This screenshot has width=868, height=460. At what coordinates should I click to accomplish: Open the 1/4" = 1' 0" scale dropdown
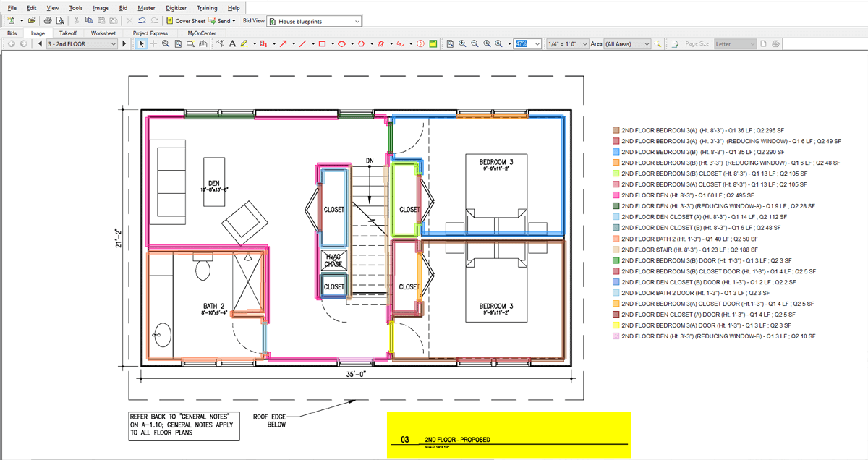(x=568, y=44)
